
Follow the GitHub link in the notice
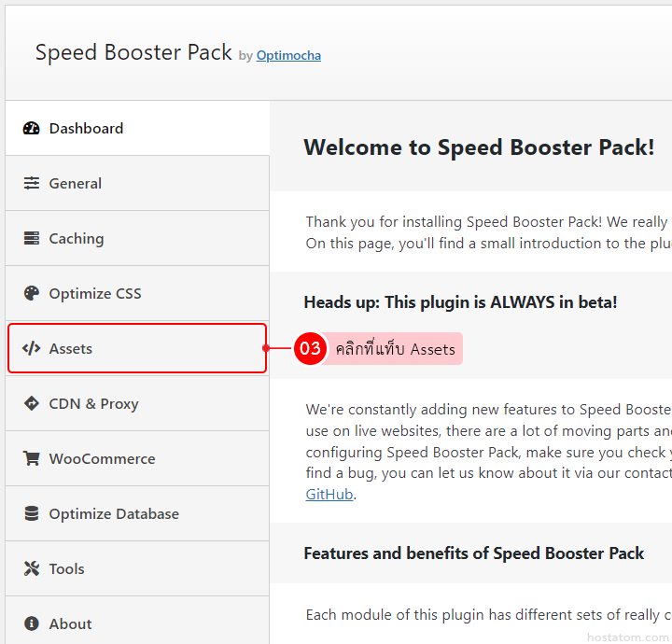pos(329,495)
